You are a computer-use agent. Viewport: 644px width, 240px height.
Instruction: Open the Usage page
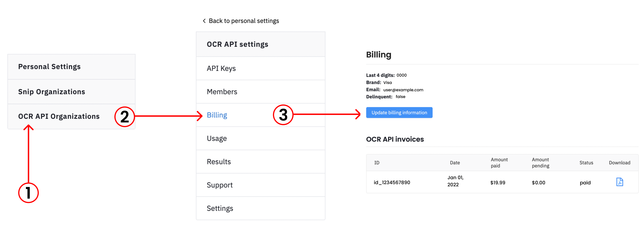coord(260,138)
